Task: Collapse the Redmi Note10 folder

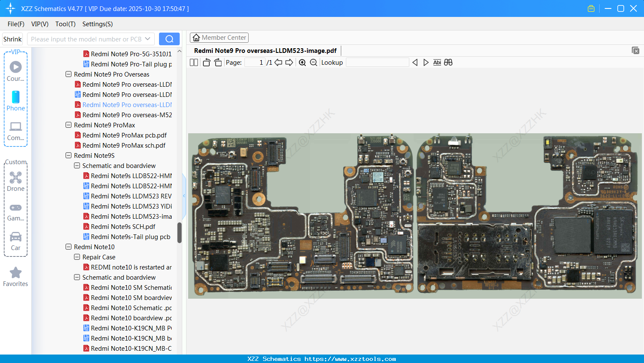Action: pyautogui.click(x=69, y=247)
